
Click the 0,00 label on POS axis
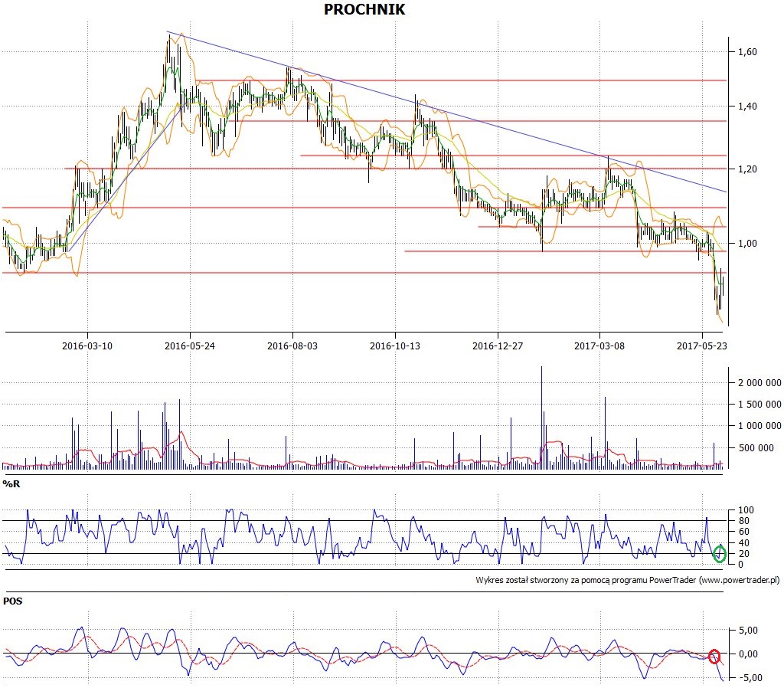748,654
